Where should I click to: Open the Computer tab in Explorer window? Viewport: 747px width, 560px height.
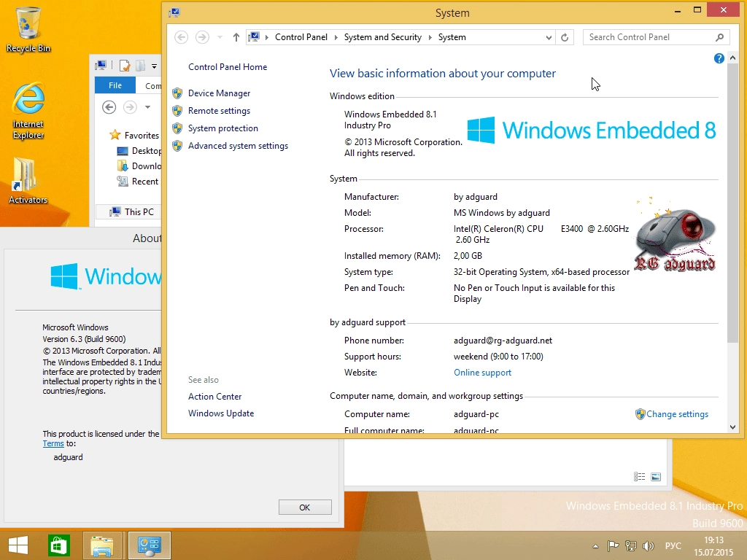click(x=152, y=86)
